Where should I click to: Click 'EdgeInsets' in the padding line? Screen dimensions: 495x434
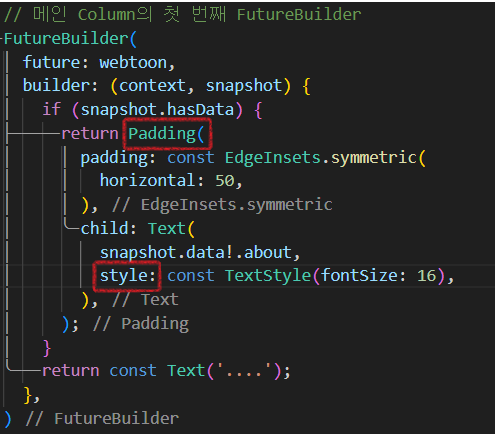tap(273, 157)
